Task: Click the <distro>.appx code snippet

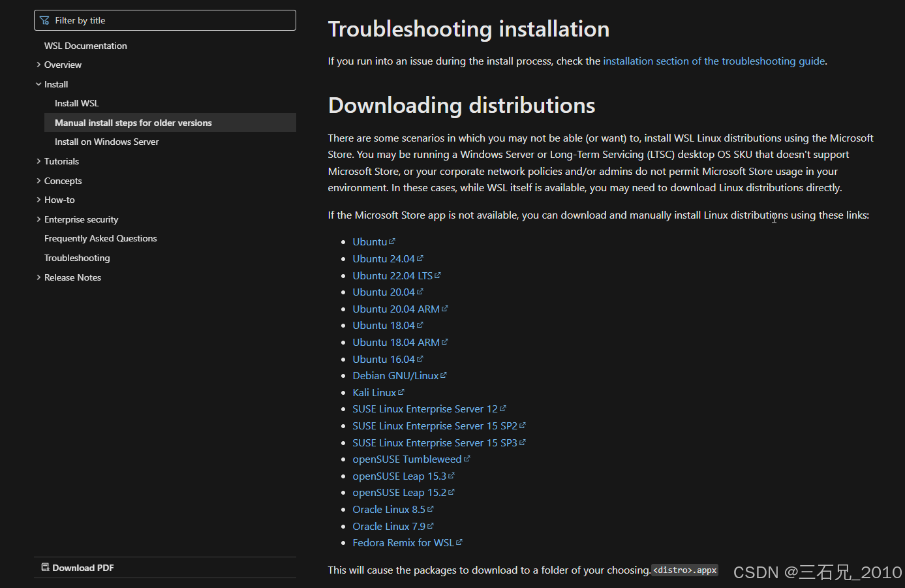Action: (x=684, y=570)
